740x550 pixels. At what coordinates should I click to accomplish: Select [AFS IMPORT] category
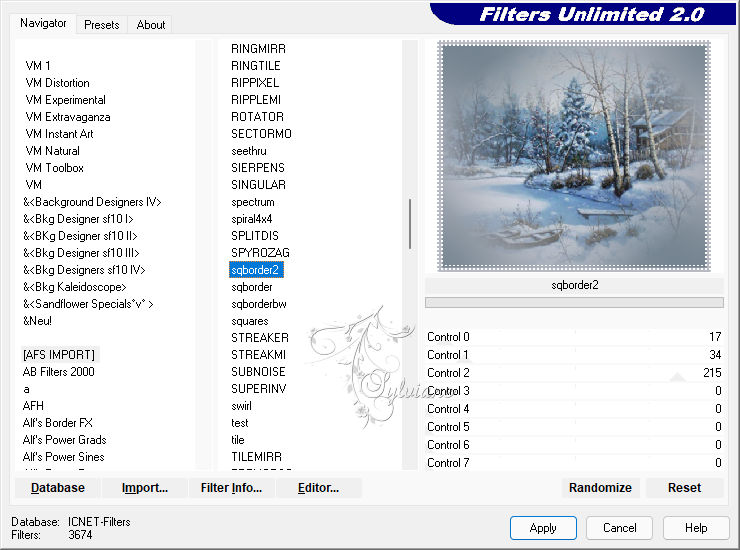(59, 355)
